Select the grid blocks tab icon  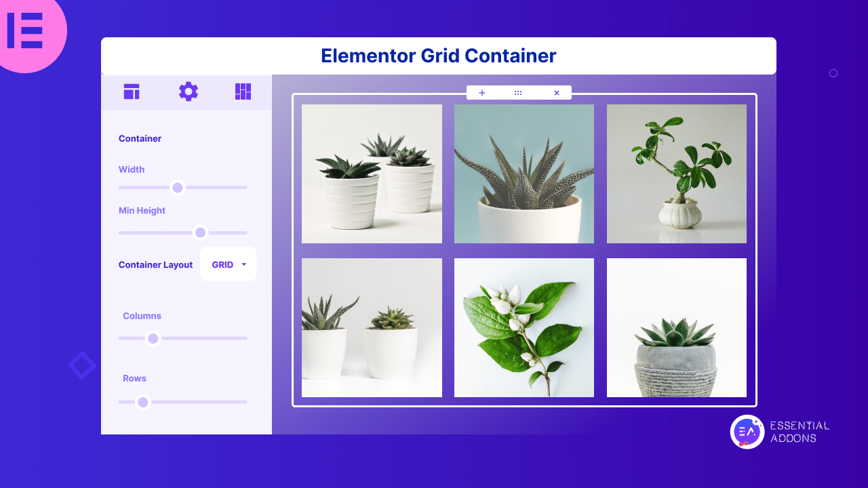pyautogui.click(x=243, y=91)
